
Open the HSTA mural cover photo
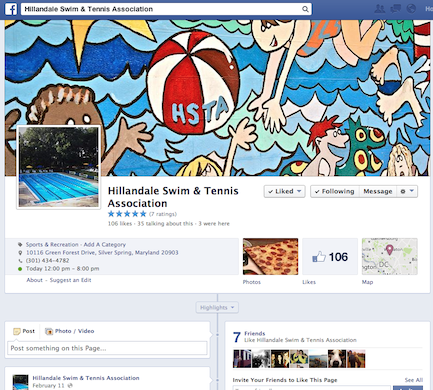pos(217,98)
